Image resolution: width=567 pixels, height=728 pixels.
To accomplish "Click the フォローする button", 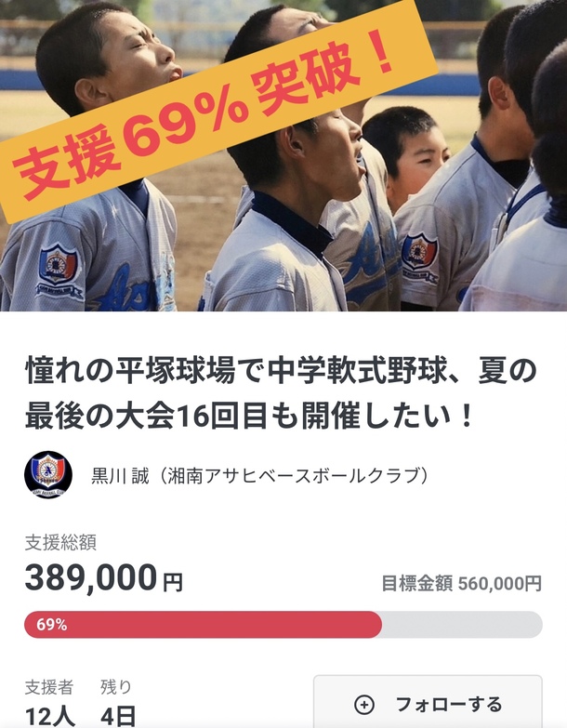I will click(x=428, y=702).
